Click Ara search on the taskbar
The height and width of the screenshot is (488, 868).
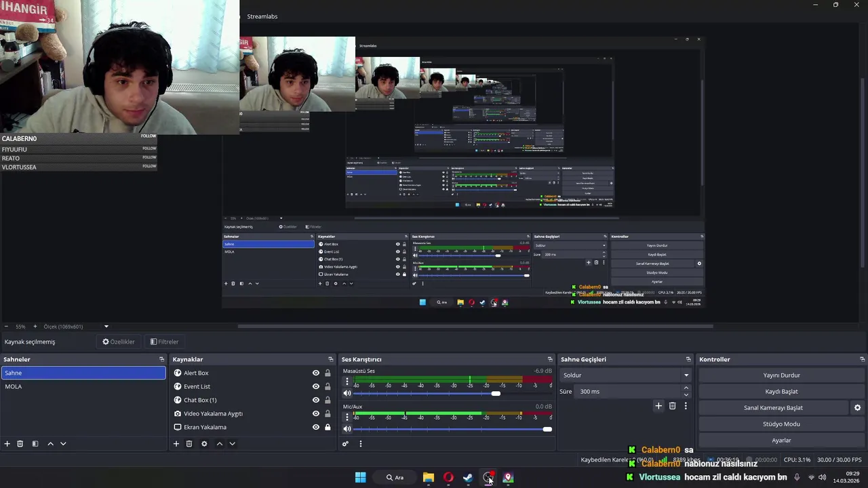395,478
